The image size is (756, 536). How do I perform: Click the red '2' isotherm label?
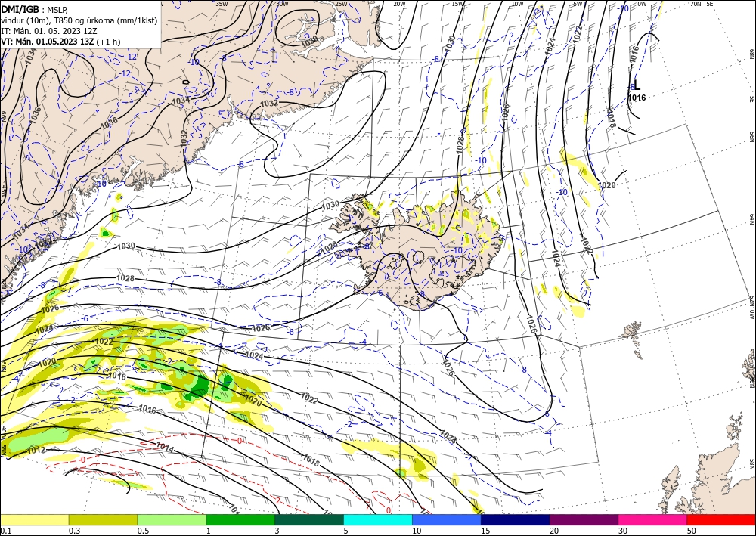pos(277,500)
